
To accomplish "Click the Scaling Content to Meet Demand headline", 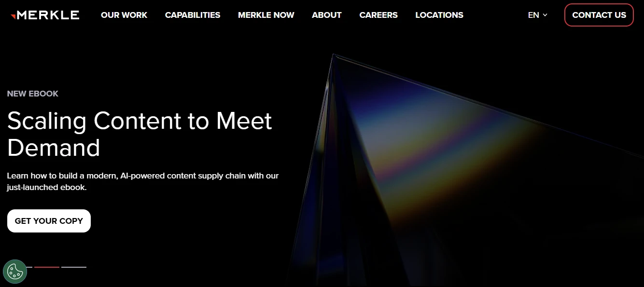I will pyautogui.click(x=140, y=134).
